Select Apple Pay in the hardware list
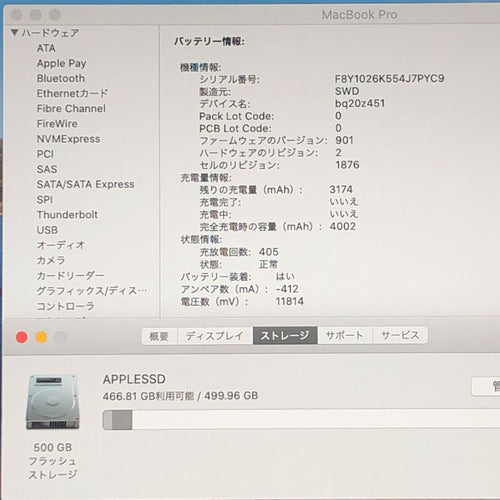This screenshot has height=500, width=500. click(x=61, y=63)
